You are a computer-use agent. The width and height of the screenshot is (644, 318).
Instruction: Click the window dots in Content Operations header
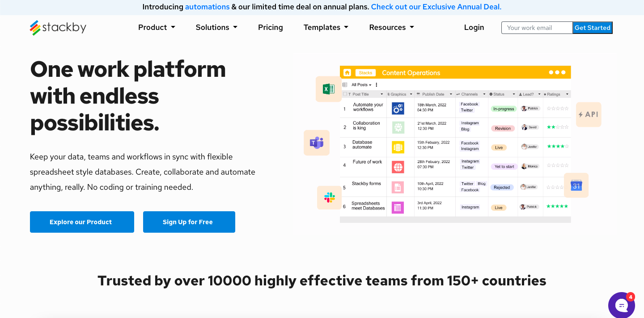point(557,72)
